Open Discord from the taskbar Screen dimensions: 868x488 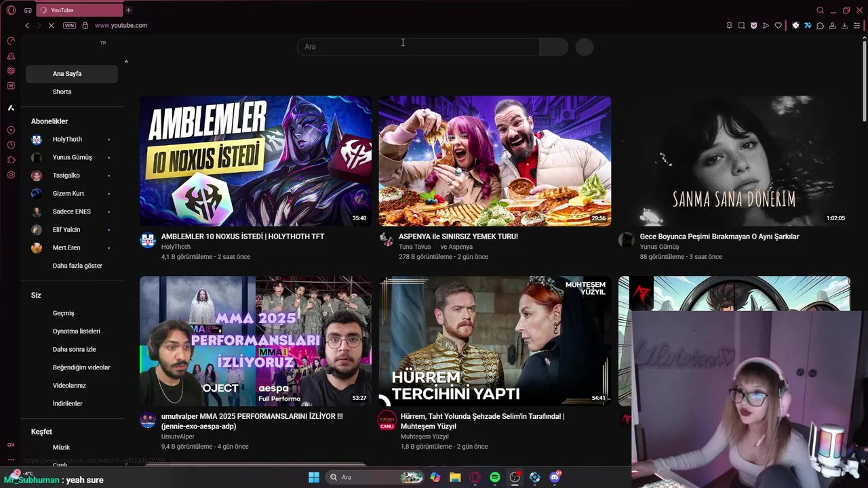(x=555, y=477)
